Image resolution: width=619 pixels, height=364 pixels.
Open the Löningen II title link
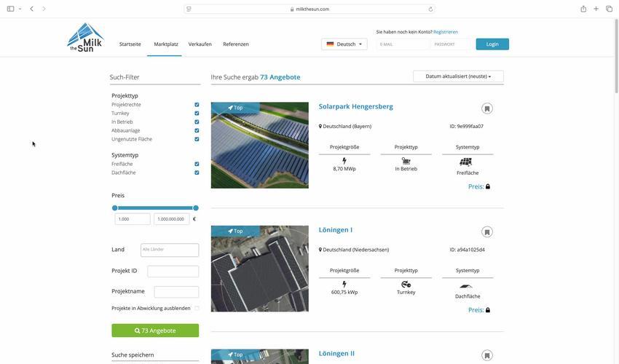(x=336, y=354)
